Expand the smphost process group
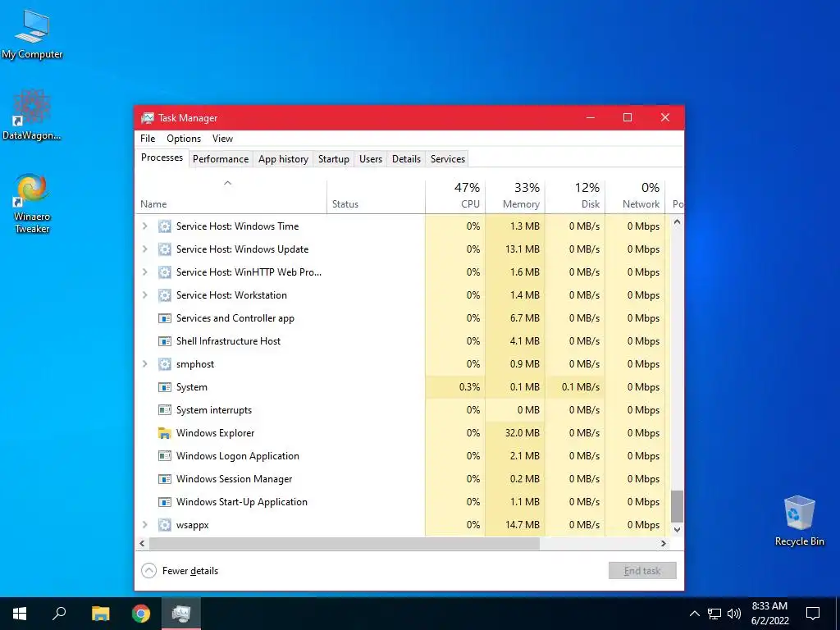Screen dimensions: 840x630 click(x=144, y=364)
